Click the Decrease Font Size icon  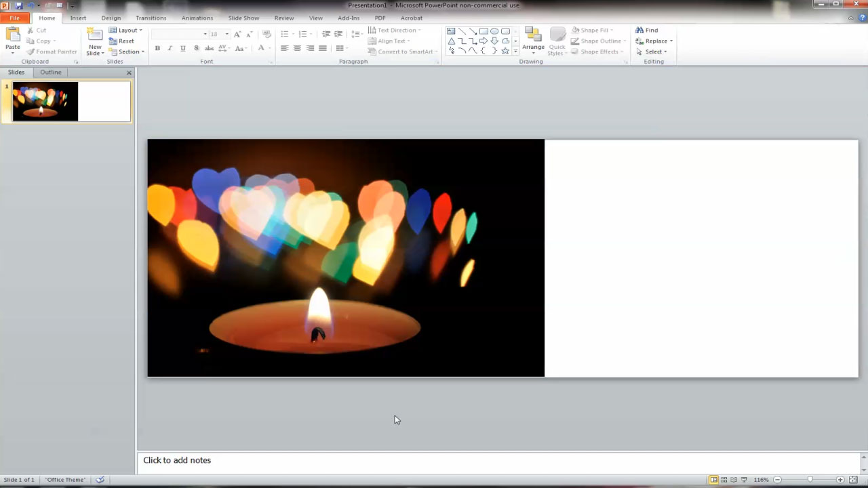[249, 34]
